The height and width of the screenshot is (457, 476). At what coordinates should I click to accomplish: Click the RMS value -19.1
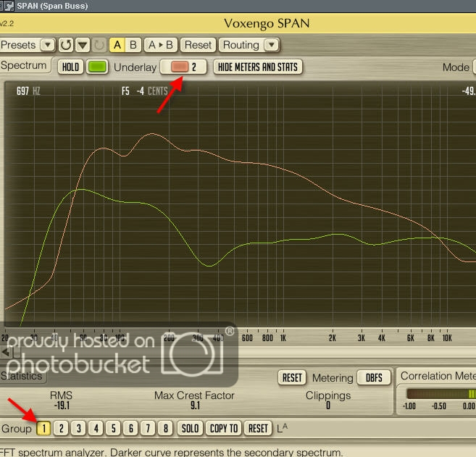(x=62, y=406)
